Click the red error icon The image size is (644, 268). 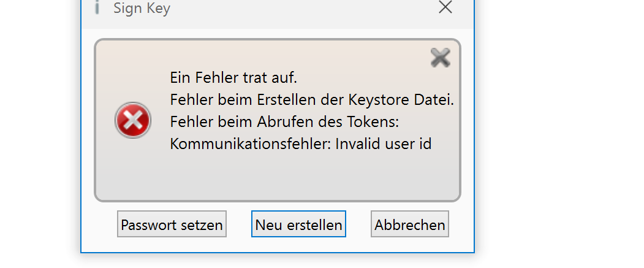click(x=133, y=120)
